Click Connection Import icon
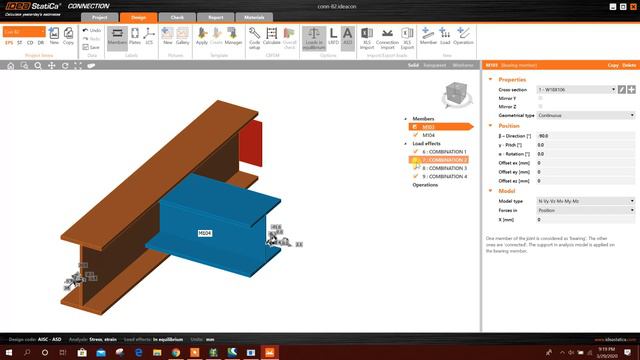This screenshot has width=640, height=360. [x=387, y=38]
